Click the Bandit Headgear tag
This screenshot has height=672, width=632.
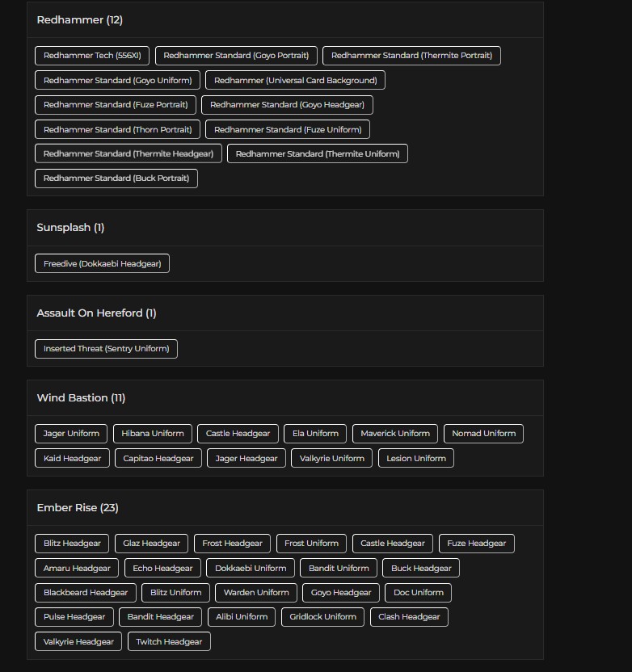pos(160,617)
